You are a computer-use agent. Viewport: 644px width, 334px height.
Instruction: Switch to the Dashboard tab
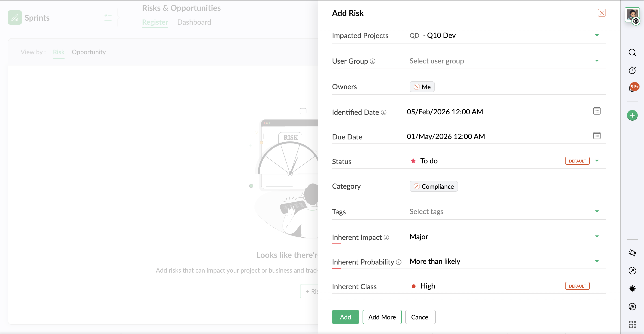tap(194, 22)
